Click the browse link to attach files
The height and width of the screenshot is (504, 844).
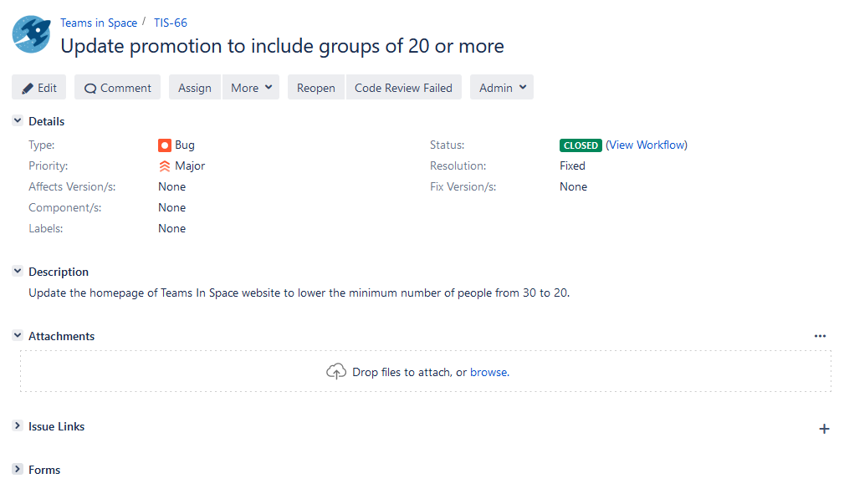point(488,370)
